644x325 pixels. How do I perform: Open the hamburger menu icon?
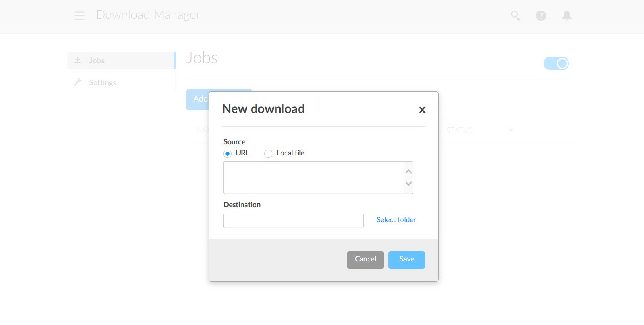(x=79, y=15)
